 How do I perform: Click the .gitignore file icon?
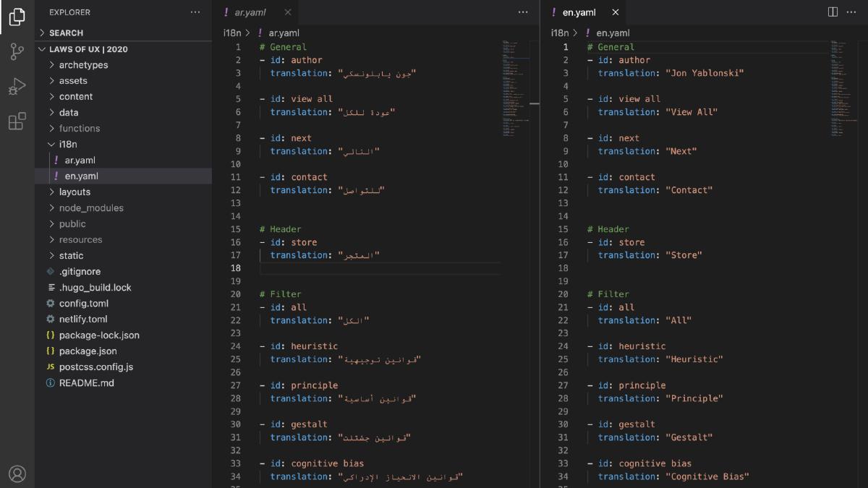(51, 272)
